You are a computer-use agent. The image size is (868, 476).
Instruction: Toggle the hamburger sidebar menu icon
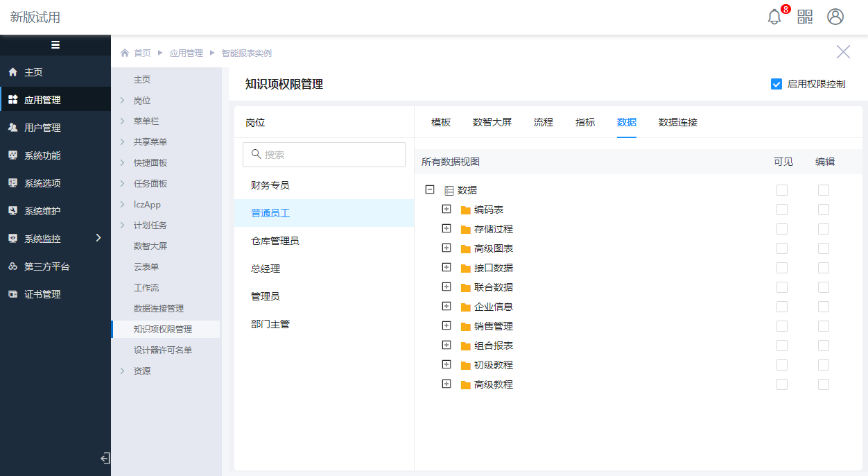point(55,45)
